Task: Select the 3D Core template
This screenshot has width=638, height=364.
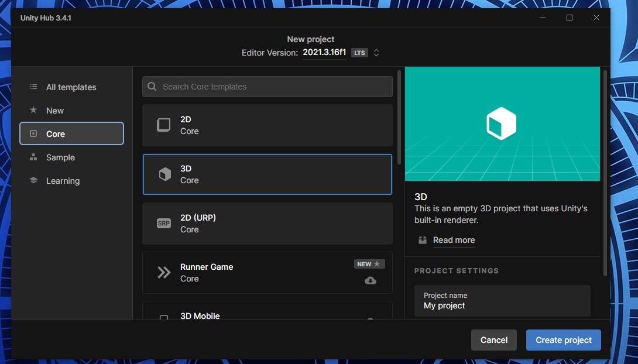Action: [267, 174]
